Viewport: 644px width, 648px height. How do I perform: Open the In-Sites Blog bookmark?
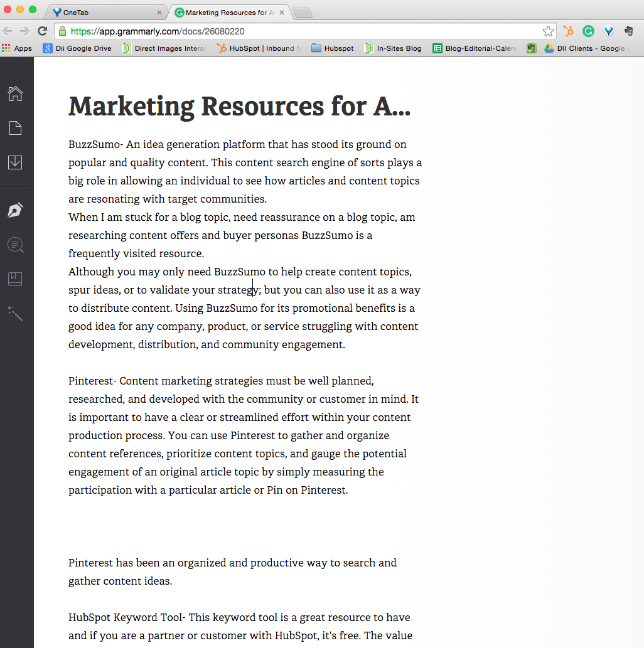(x=393, y=48)
